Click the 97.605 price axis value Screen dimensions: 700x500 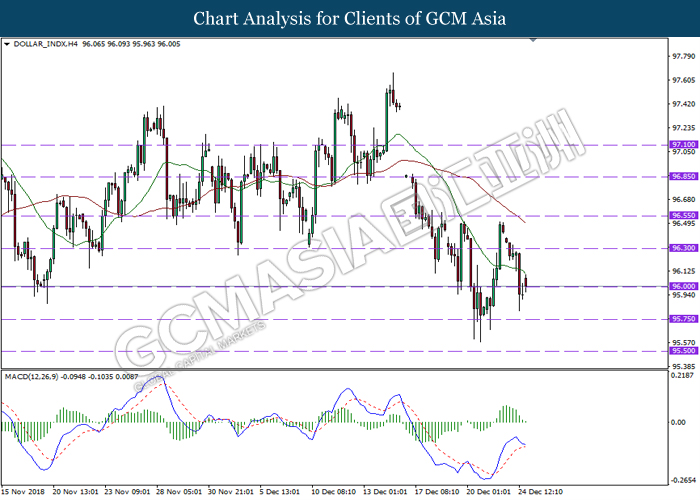point(684,80)
